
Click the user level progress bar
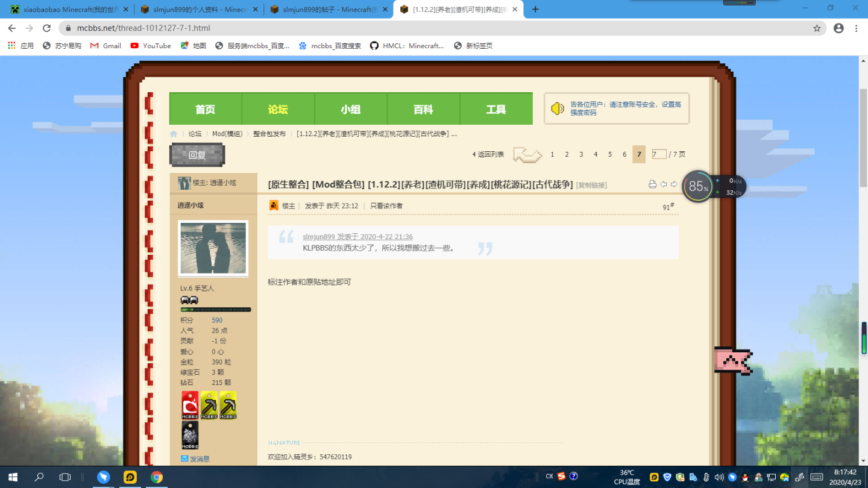(x=216, y=310)
